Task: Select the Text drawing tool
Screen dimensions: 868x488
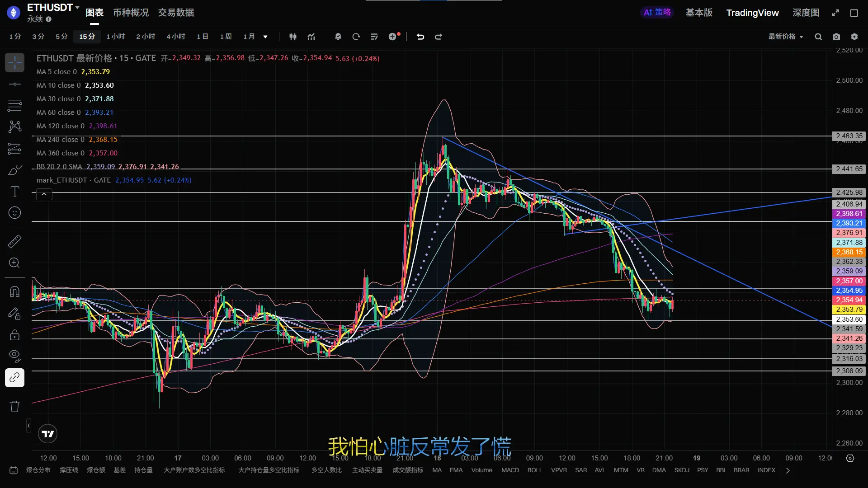Action: [x=14, y=192]
